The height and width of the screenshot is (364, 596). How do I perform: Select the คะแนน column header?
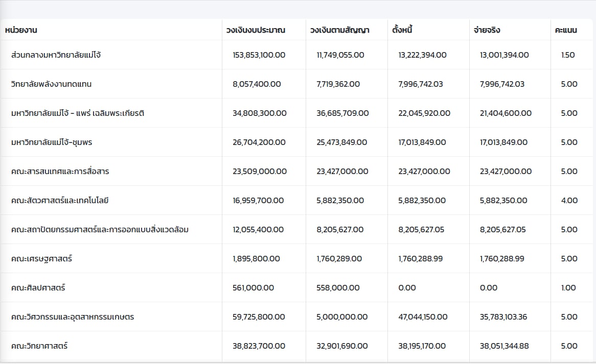pos(566,30)
